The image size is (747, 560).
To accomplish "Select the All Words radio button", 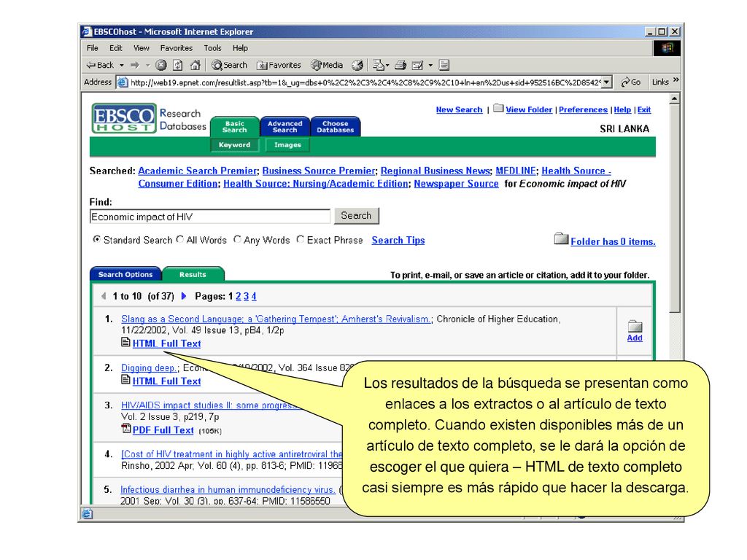I will pyautogui.click(x=179, y=239).
